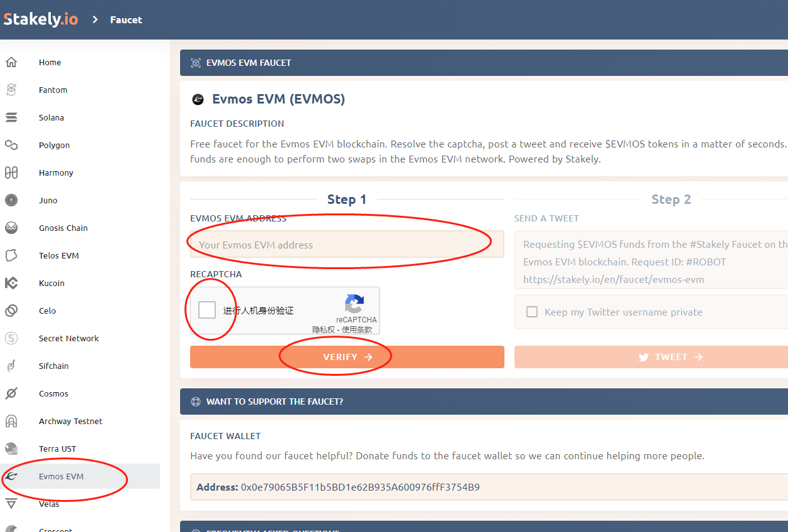788x532 pixels.
Task: Select the Polygon chain icon
Action: click(x=11, y=146)
